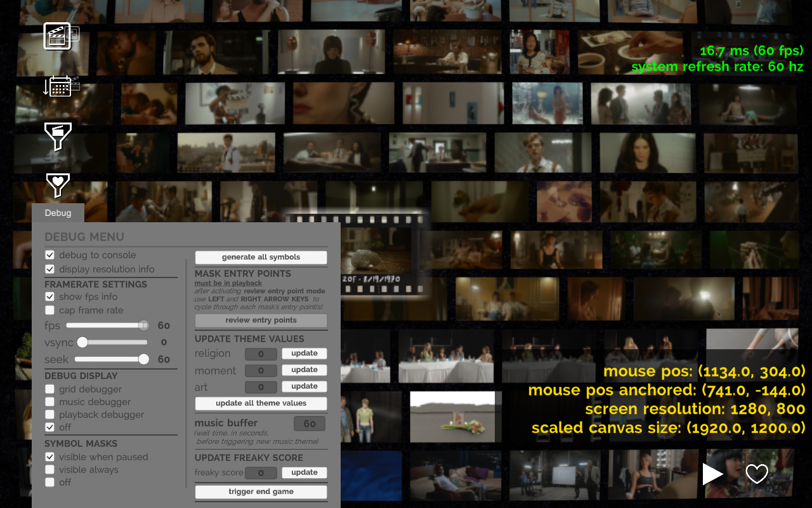Click the 'review entry points' button
812x508 pixels.
point(261,320)
